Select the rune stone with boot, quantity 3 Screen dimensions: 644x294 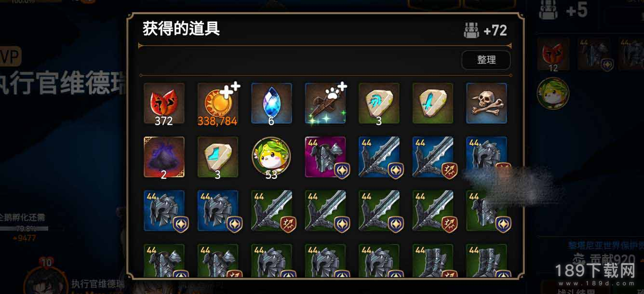coord(218,157)
